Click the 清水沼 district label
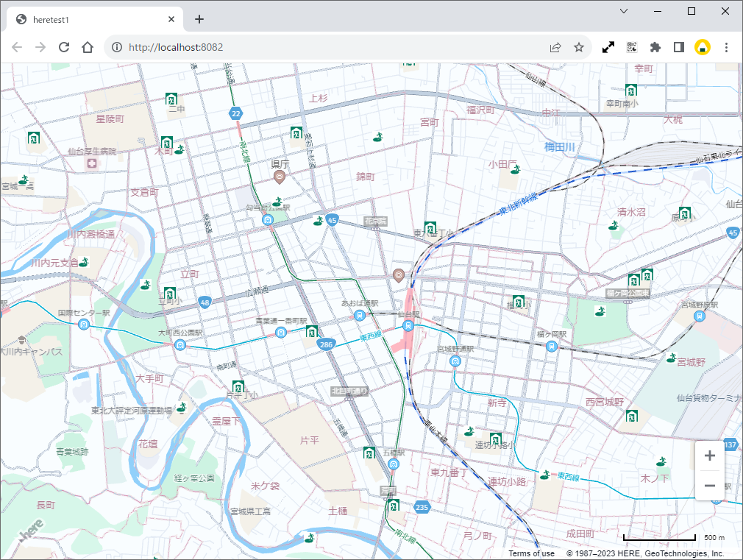Screen dimensions: 743x560 [631, 212]
